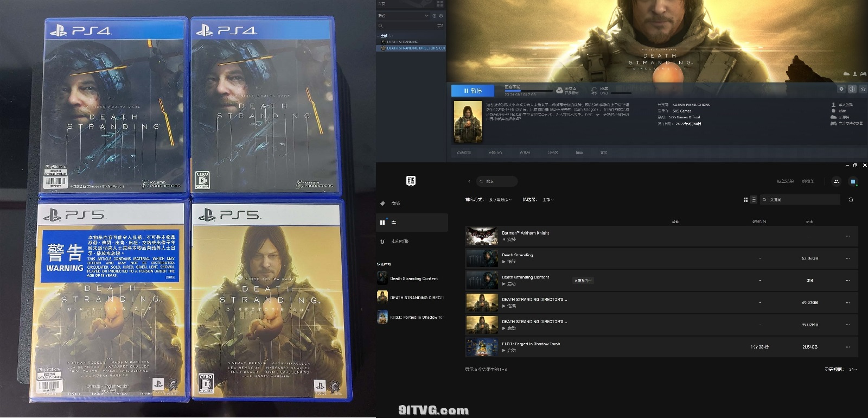Click the Epic refresh library icon

click(851, 200)
